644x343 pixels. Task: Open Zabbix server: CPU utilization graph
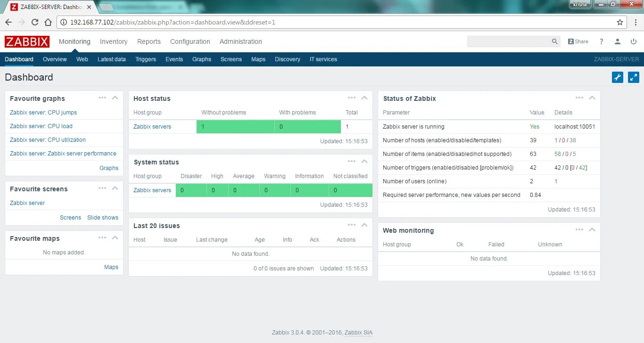(48, 140)
